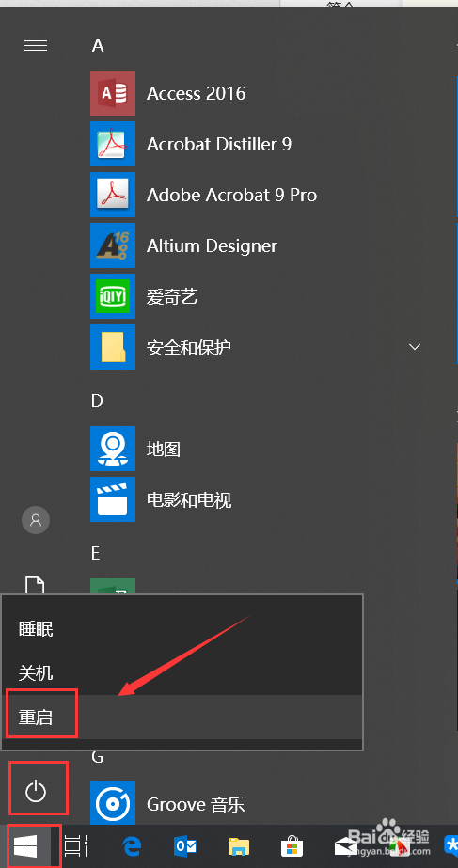Click the 安全和保护 text label
The width and height of the screenshot is (458, 868).
[x=189, y=348]
